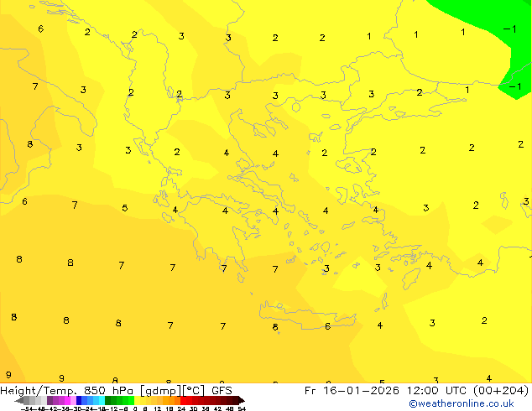This screenshot has width=532, height=411.
Task: Pick the red legend swatch above 24
Action: point(183,400)
